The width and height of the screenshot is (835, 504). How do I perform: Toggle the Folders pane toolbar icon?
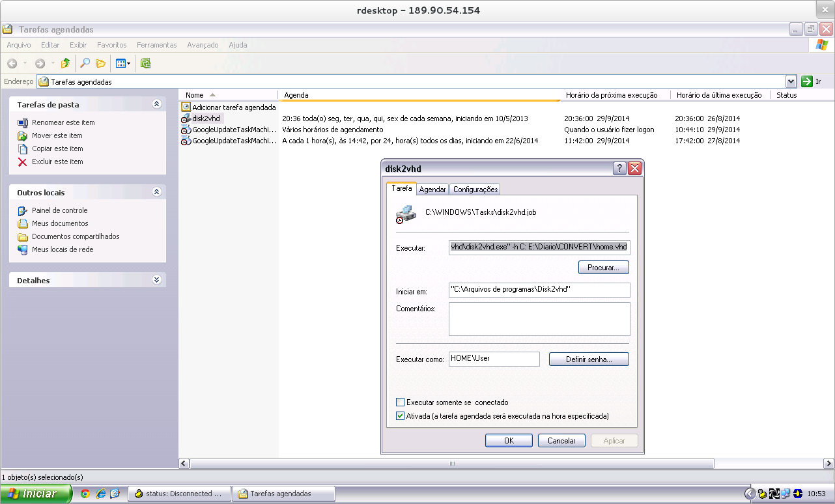100,63
